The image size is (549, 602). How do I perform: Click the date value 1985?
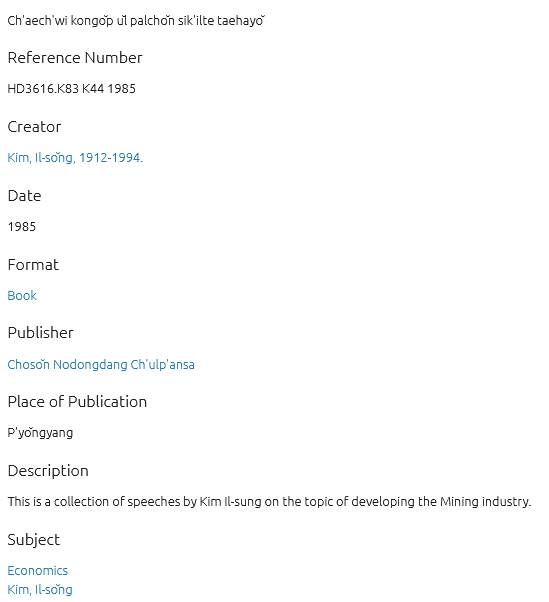[21, 227]
